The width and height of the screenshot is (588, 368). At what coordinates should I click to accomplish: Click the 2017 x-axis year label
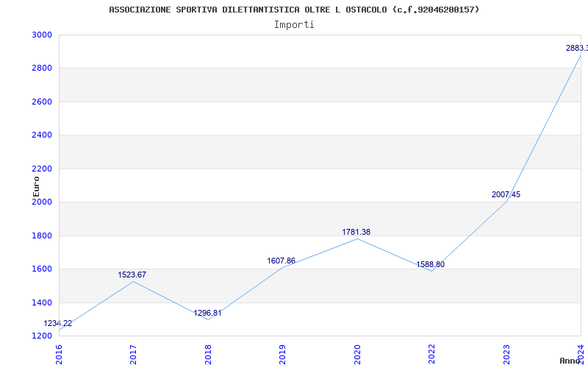point(134,354)
